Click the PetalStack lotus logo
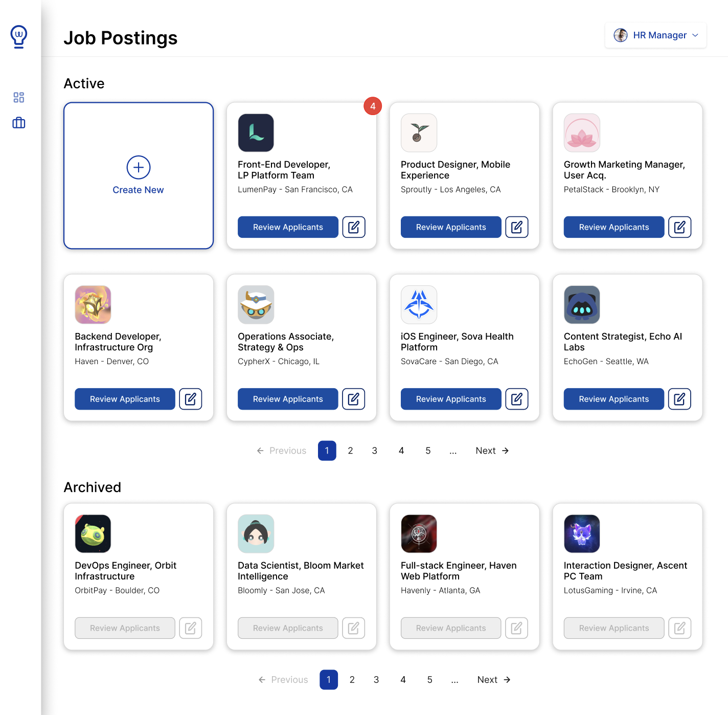 point(582,133)
